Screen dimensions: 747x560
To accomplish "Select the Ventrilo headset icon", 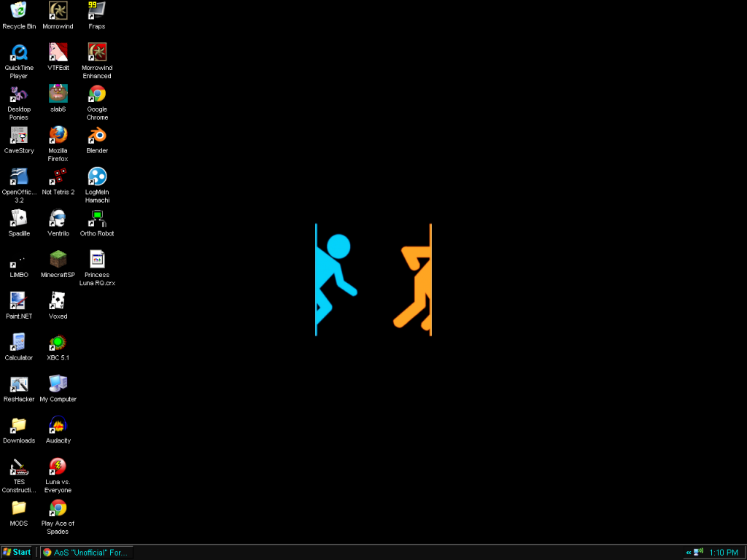I will pos(58,217).
